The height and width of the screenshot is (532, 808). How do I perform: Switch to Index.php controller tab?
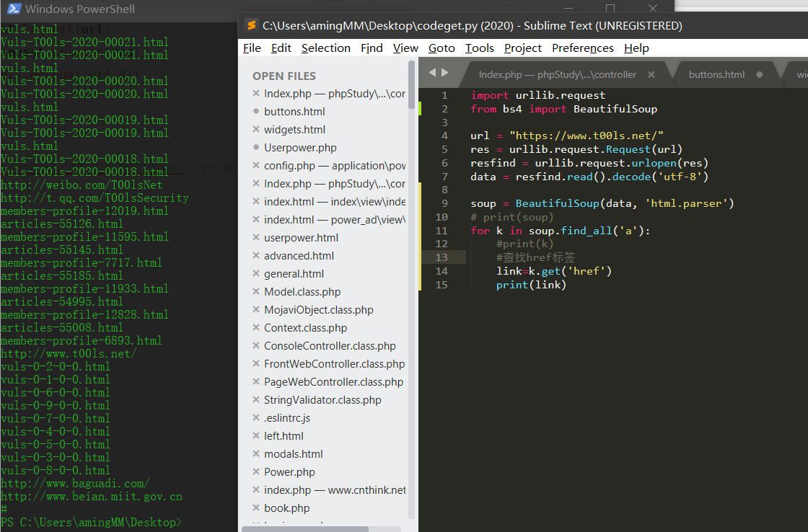(558, 75)
